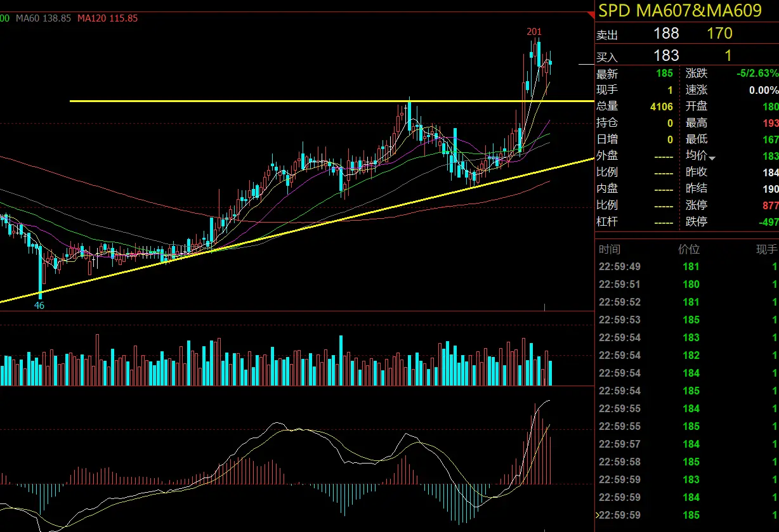Viewport: 779px width, 532px height.
Task: Click the 时间 column header
Action: (610, 250)
